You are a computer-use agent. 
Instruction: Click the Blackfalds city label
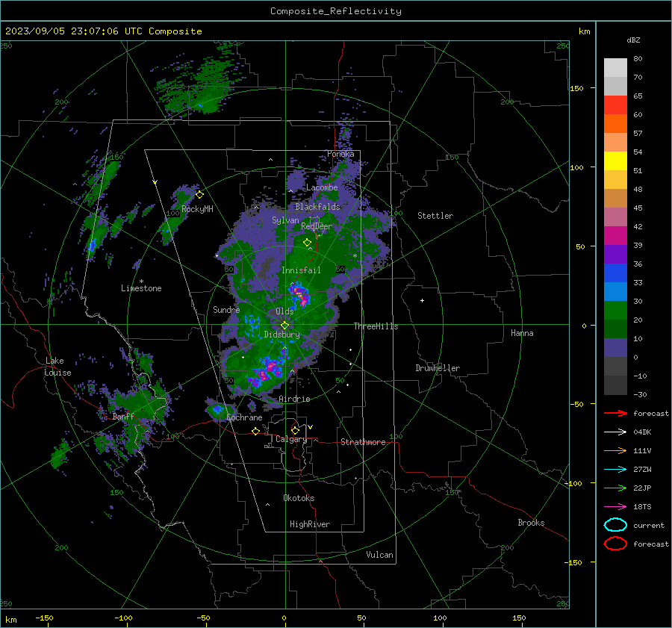tap(317, 207)
